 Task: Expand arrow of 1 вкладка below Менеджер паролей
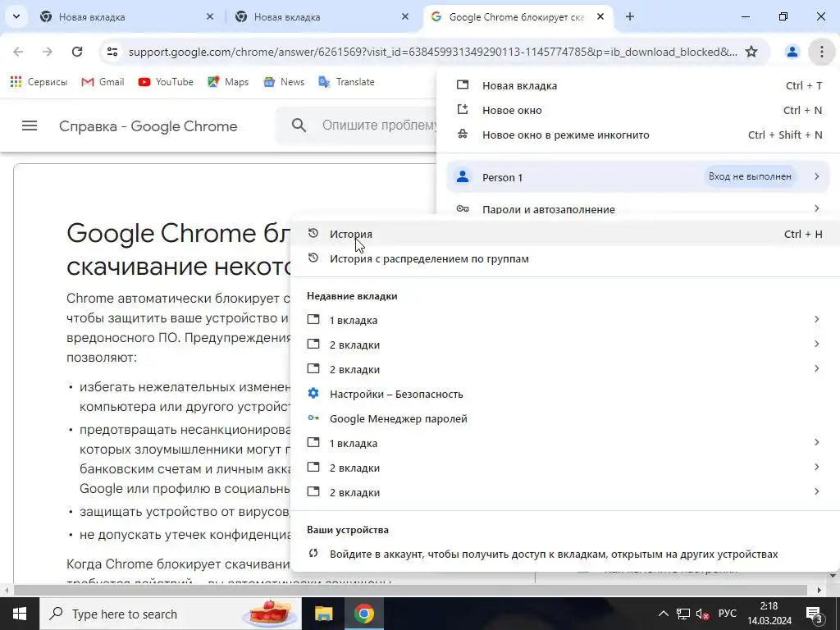[x=816, y=442]
